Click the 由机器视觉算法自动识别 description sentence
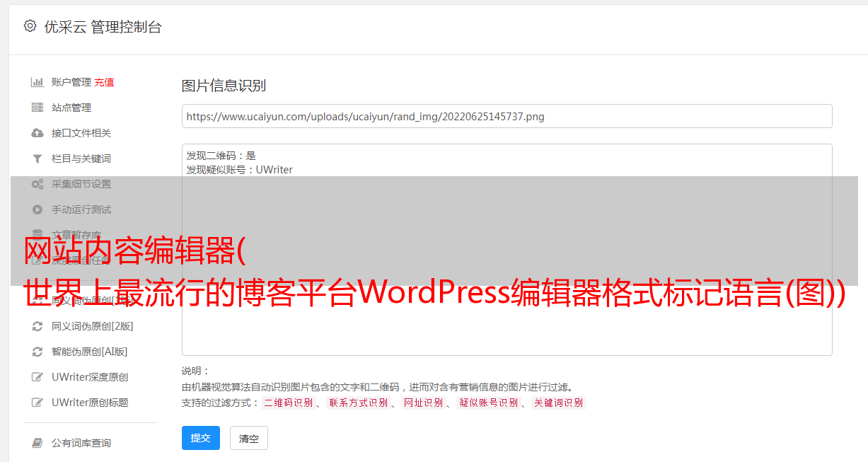 pos(377,387)
